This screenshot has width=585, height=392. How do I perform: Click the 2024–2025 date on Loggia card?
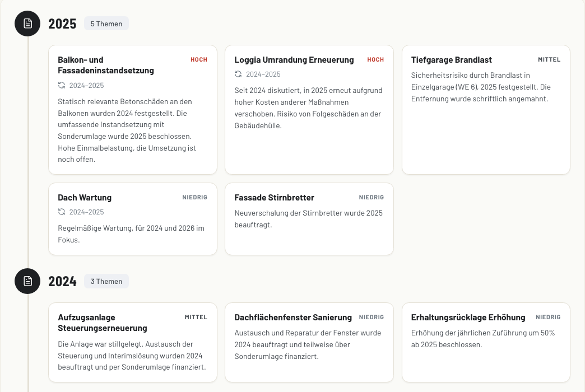coord(263,74)
